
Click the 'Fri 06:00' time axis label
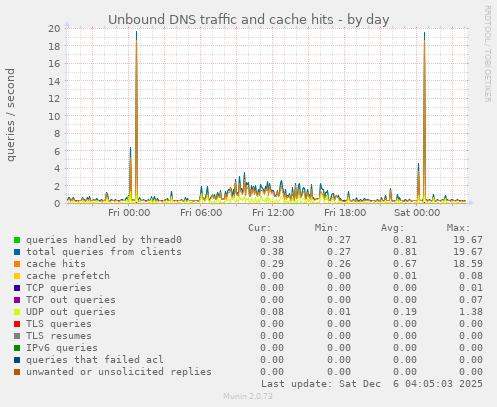tap(201, 213)
